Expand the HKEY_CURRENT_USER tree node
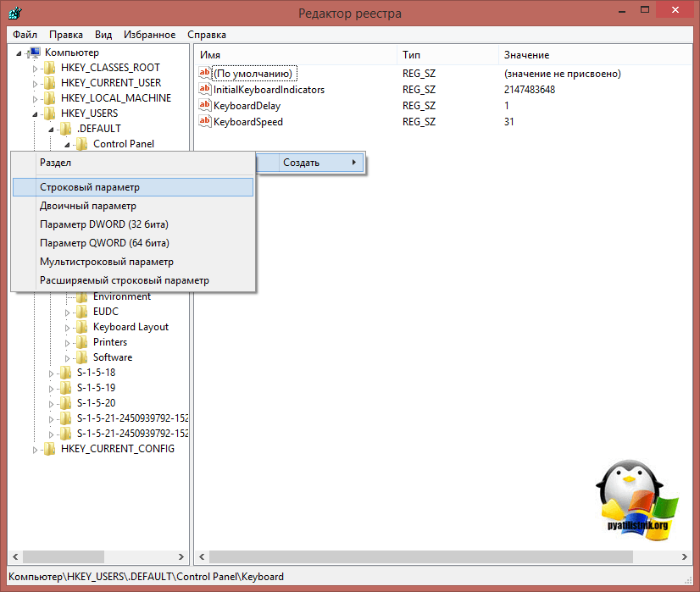Screen dimensions: 700x592 (x=36, y=83)
